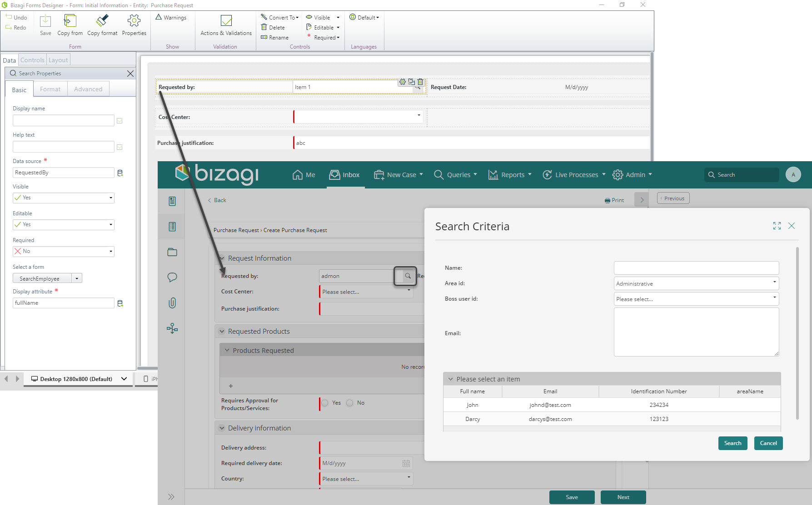Open Boss user id dropdown
The height and width of the screenshot is (505, 812).
(x=696, y=299)
